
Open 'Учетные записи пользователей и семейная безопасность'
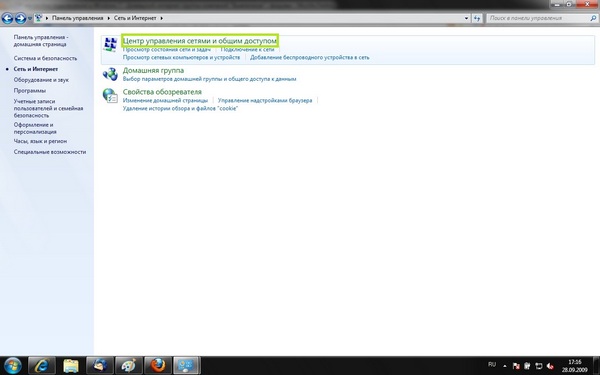[48, 108]
